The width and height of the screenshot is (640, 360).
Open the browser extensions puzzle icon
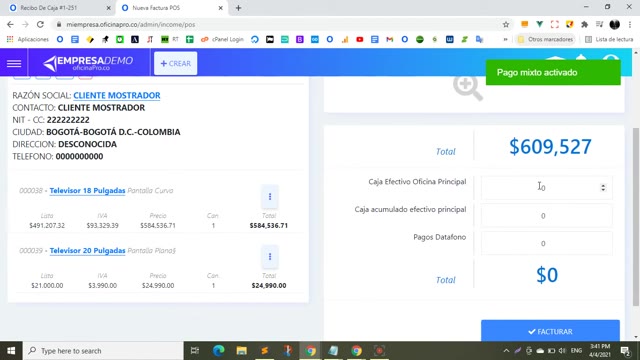tap(584, 24)
